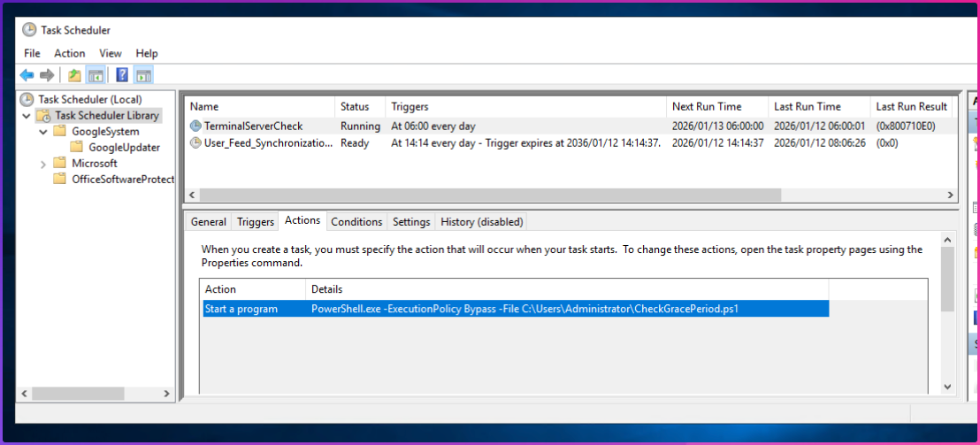The image size is (980, 445).
Task: Click the Up One Level folder icon
Action: [x=74, y=75]
